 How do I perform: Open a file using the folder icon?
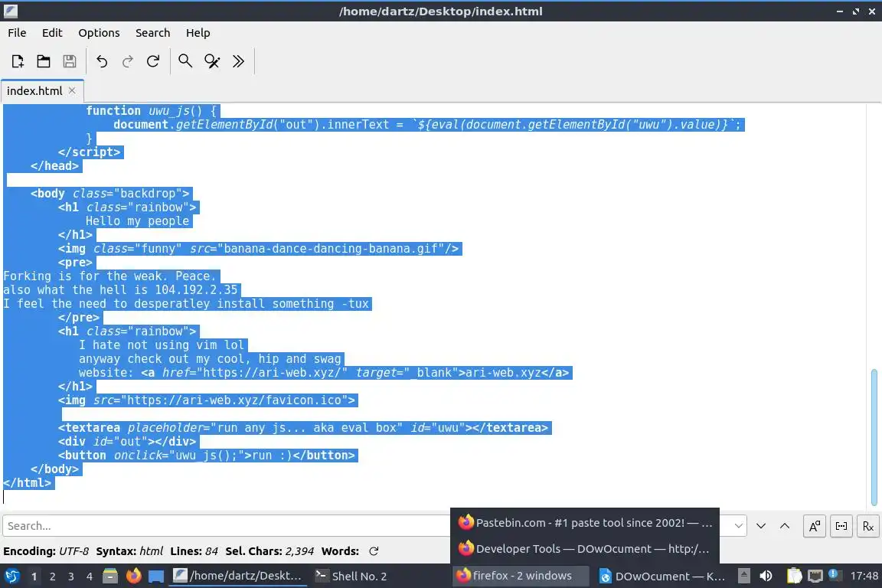pos(44,60)
